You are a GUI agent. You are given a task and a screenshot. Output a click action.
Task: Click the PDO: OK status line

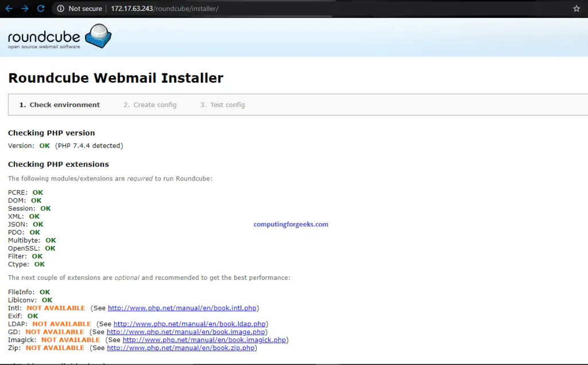coord(24,232)
